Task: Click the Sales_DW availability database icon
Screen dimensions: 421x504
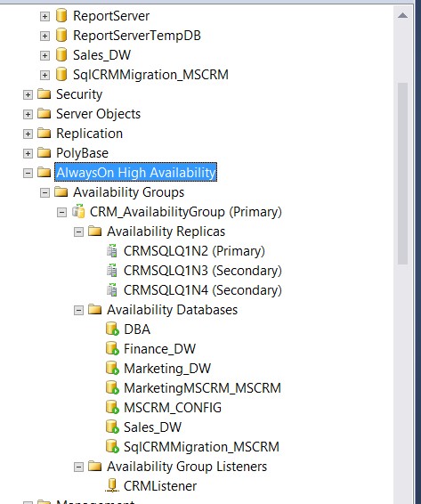Action: pyautogui.click(x=112, y=427)
